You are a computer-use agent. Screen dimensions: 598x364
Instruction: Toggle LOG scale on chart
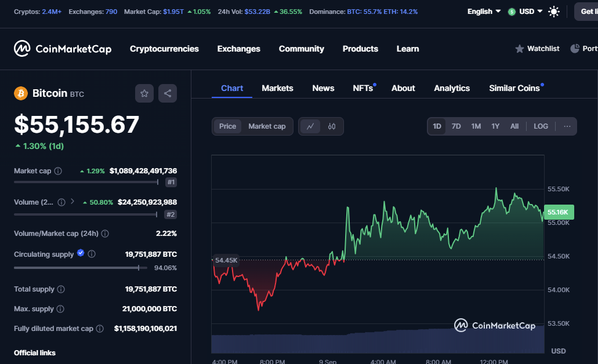(x=541, y=126)
